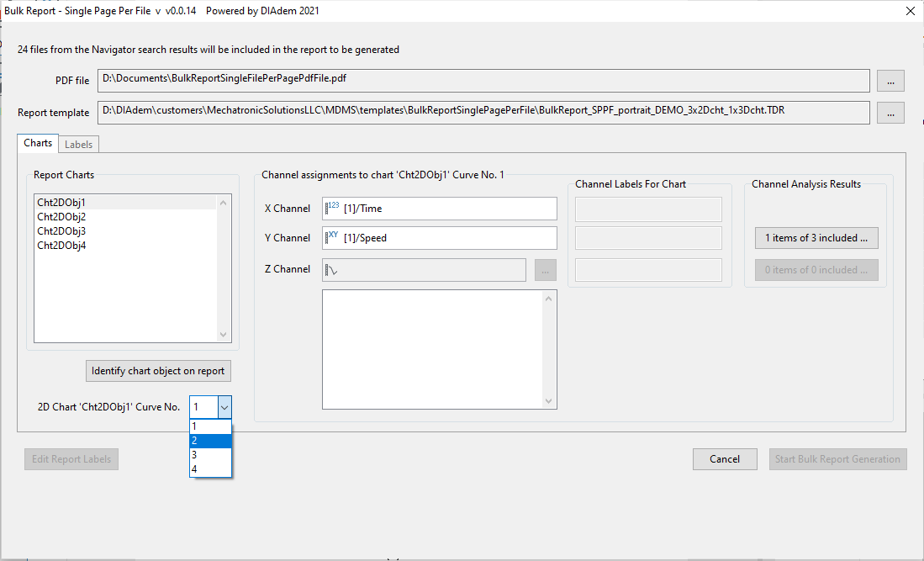Browse for Report template file button
Image resolution: width=924 pixels, height=561 pixels.
click(x=890, y=112)
